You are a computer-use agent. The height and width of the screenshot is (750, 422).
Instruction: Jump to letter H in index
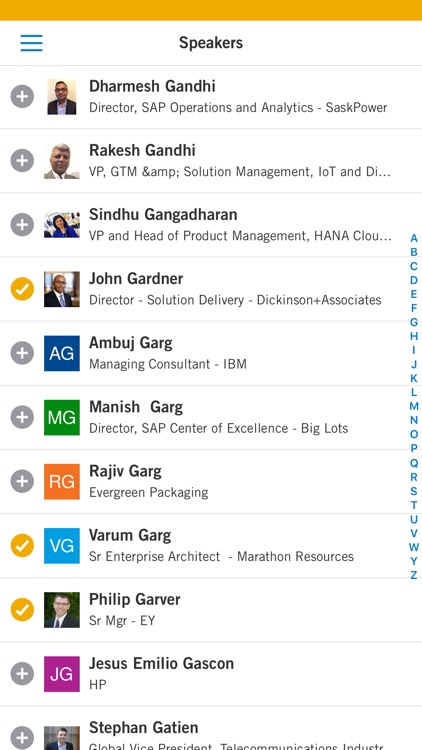[414, 336]
